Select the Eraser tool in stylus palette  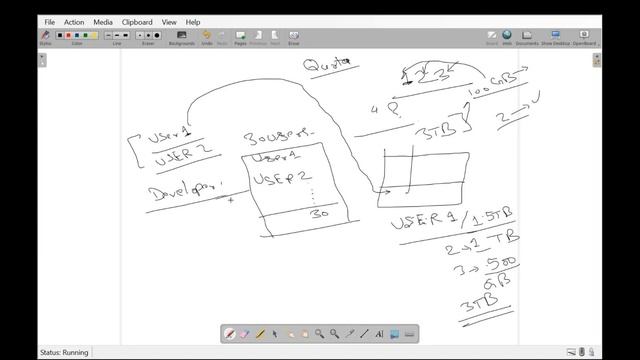click(x=245, y=334)
